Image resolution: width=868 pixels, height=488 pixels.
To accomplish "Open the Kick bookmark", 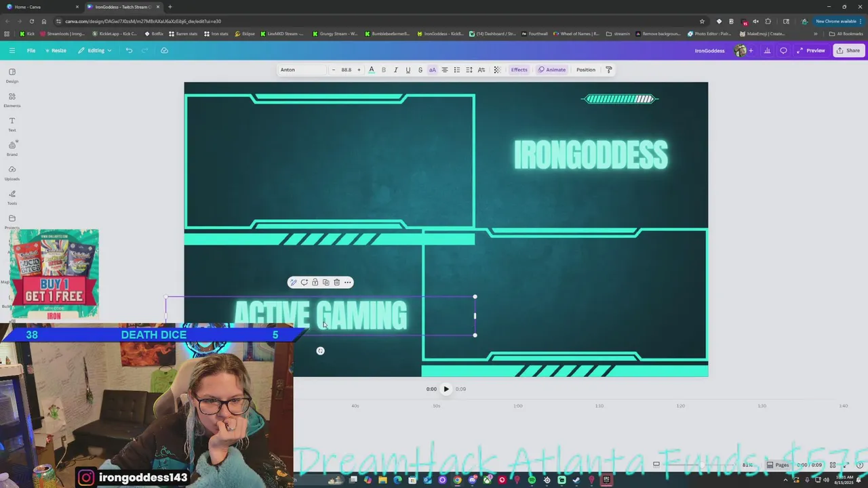I will point(27,34).
